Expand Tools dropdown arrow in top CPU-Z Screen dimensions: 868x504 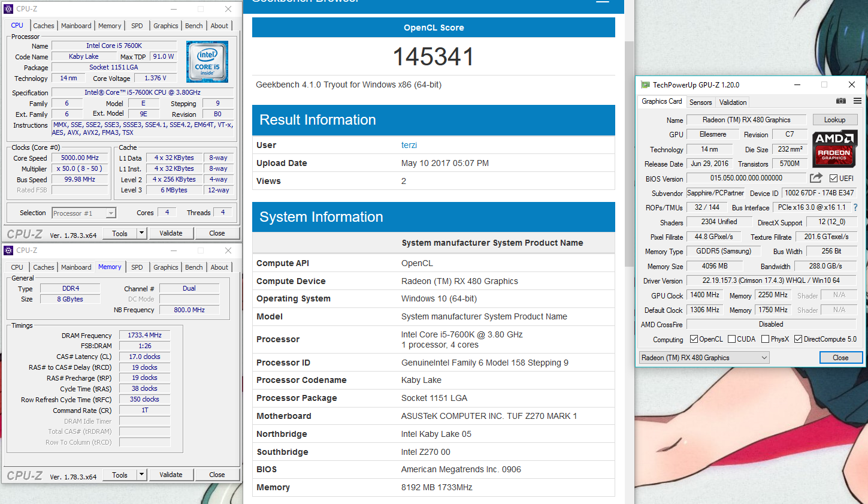tap(142, 233)
